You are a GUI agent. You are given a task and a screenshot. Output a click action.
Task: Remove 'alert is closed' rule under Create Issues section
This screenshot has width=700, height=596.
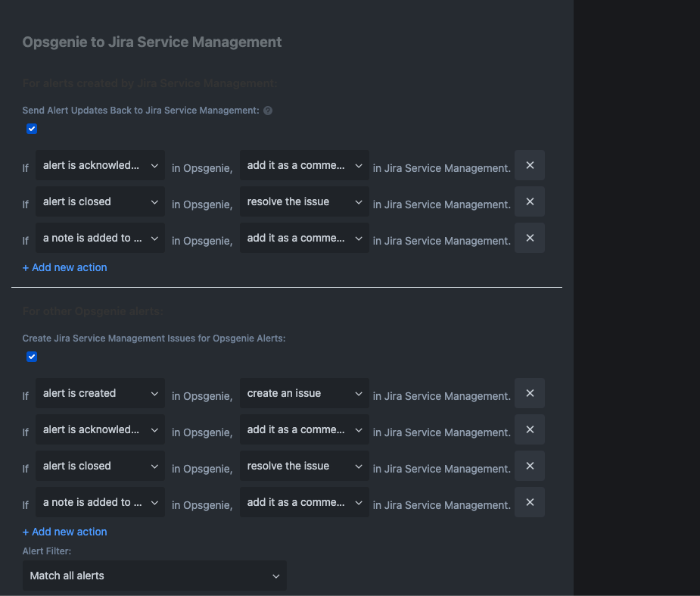pyautogui.click(x=530, y=466)
